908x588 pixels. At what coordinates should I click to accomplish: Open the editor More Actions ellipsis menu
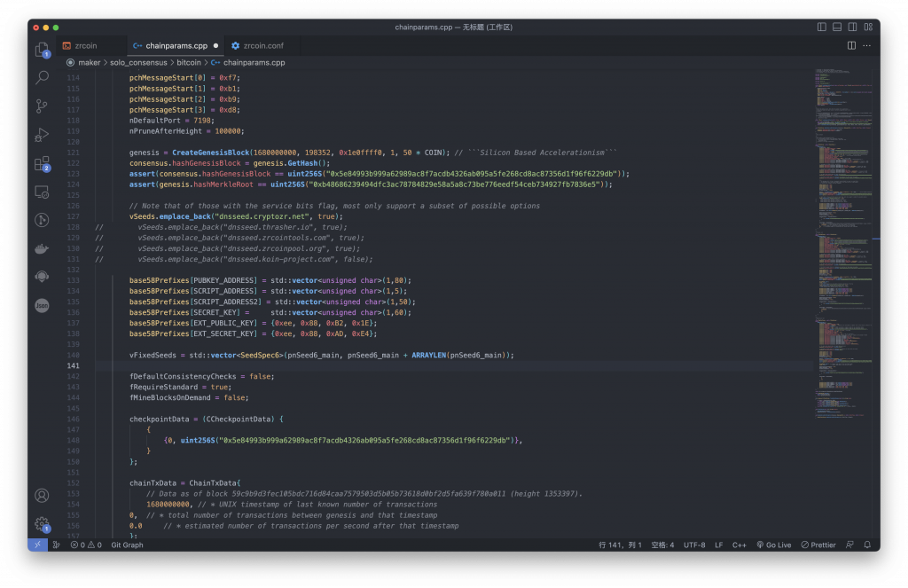point(867,45)
